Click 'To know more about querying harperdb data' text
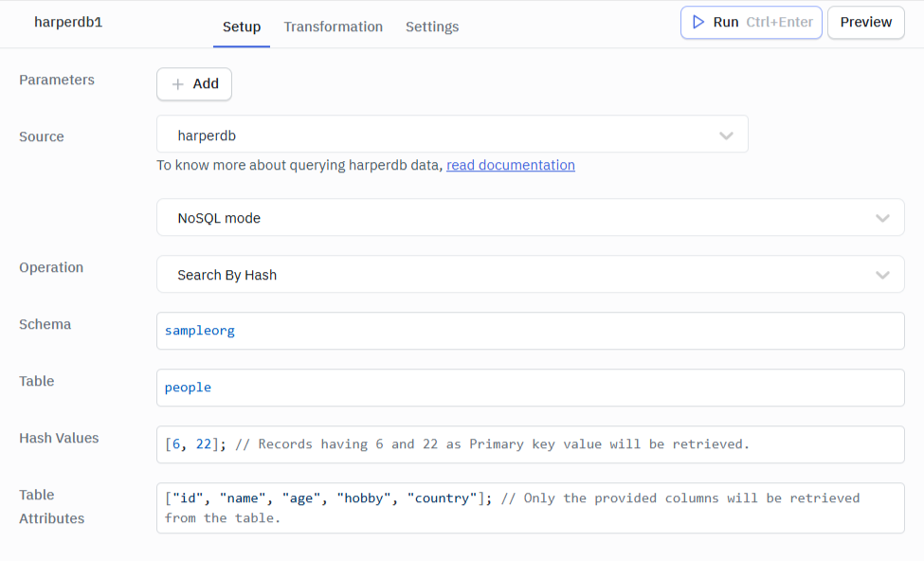The width and height of the screenshot is (924, 561). point(299,165)
